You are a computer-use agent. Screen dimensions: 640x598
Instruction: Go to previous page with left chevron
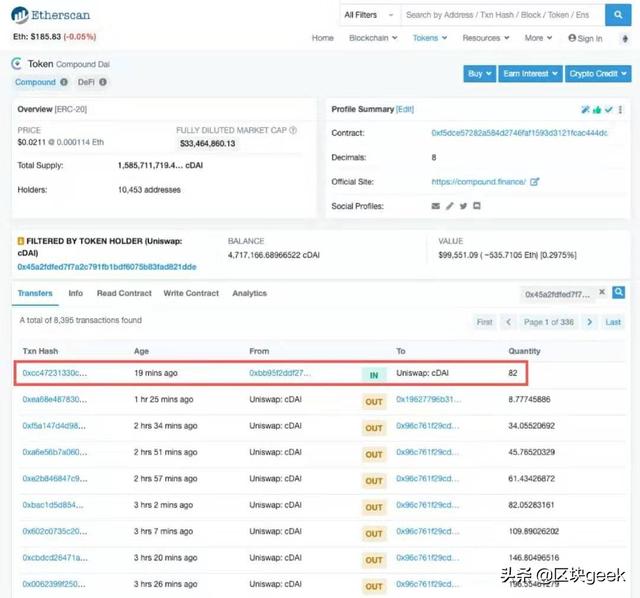pos(508,322)
